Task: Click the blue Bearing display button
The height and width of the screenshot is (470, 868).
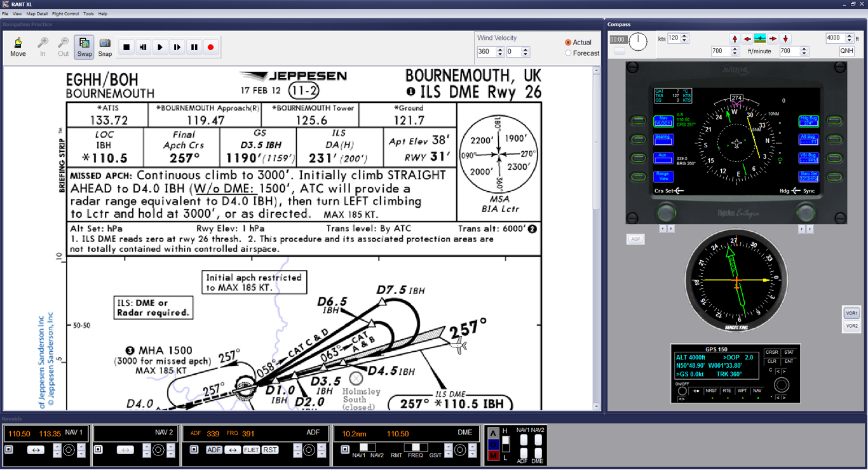Action: 663,139
